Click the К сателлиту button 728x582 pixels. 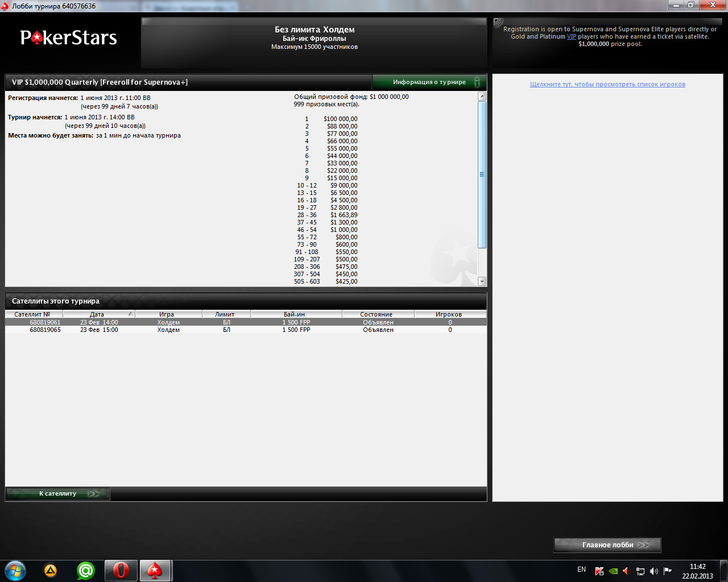click(x=58, y=494)
